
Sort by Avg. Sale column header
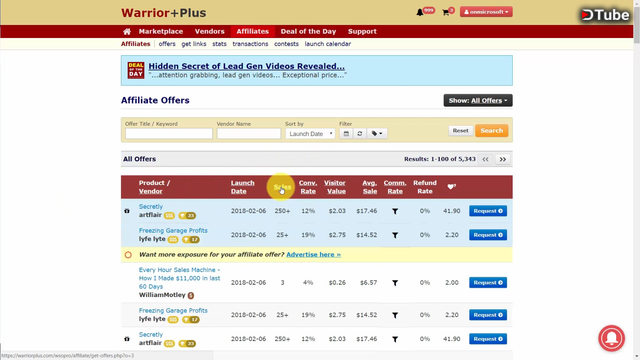pos(369,187)
